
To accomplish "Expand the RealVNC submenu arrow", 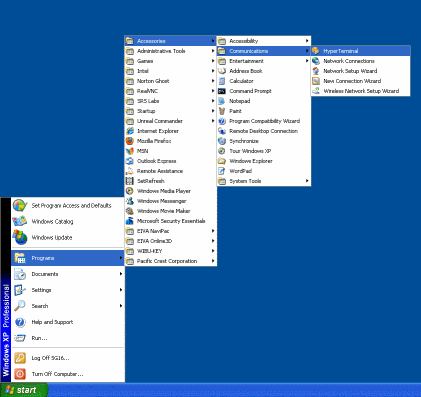I will coord(213,91).
